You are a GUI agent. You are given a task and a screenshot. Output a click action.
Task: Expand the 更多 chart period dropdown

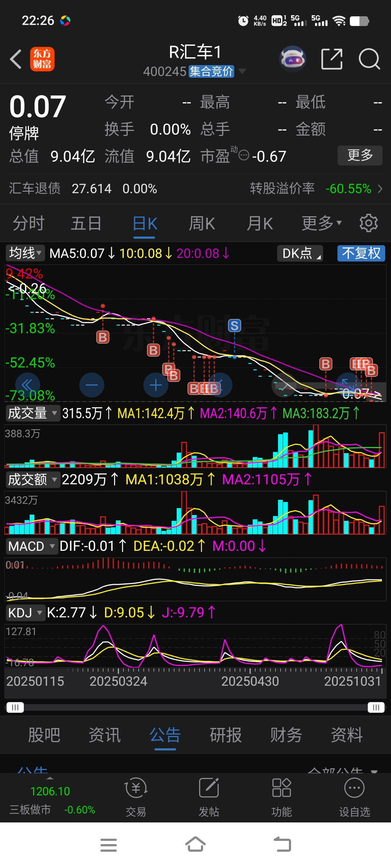click(322, 223)
